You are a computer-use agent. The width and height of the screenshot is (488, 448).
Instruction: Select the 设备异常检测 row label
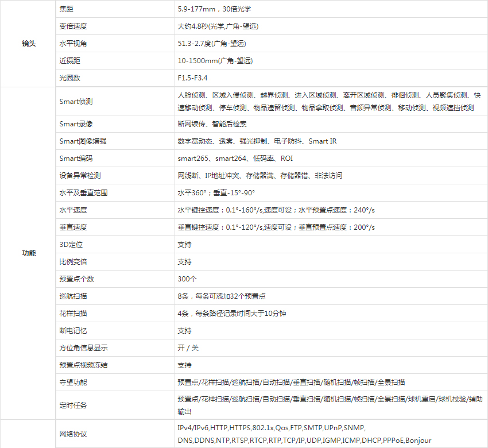80,176
